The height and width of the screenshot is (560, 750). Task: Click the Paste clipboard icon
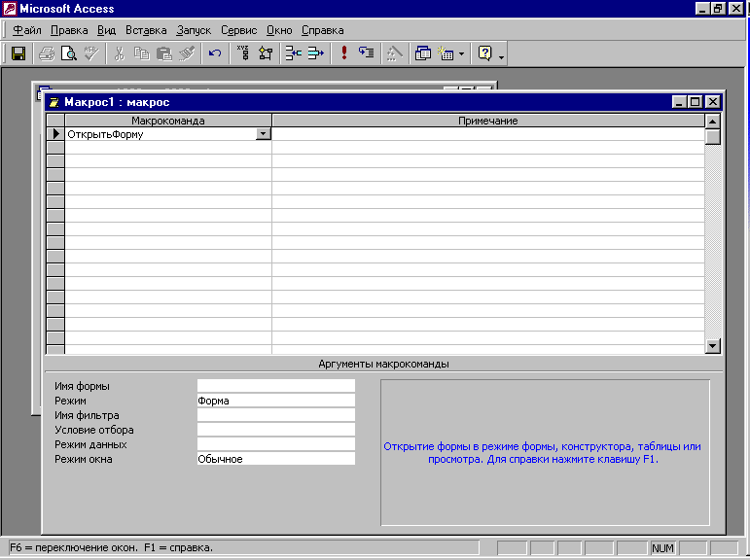click(164, 53)
